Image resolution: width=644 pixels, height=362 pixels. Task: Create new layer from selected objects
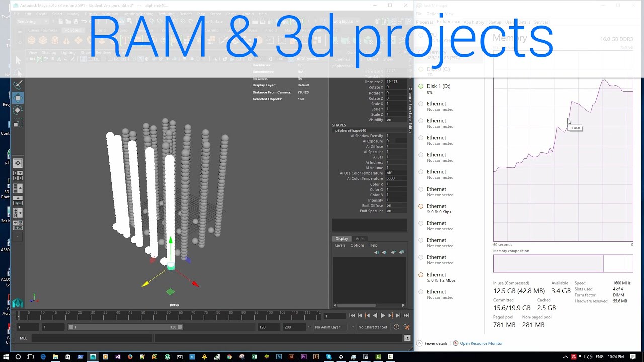pos(401,252)
